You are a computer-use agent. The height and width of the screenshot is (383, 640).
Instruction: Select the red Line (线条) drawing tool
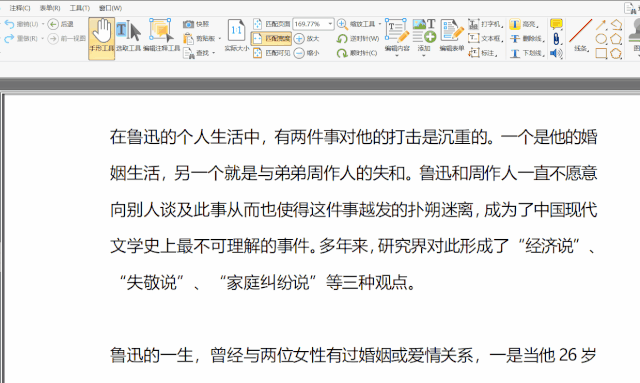(x=580, y=35)
